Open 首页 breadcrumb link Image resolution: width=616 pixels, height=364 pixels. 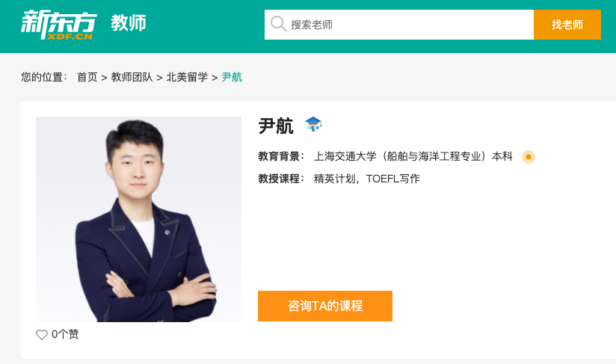87,77
